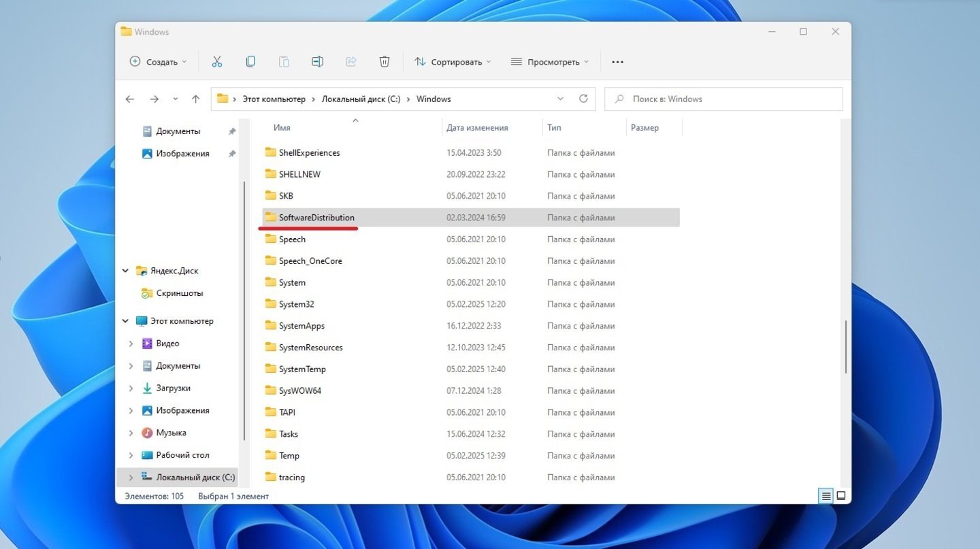
Task: Open address bar history dropdown
Action: click(561, 99)
